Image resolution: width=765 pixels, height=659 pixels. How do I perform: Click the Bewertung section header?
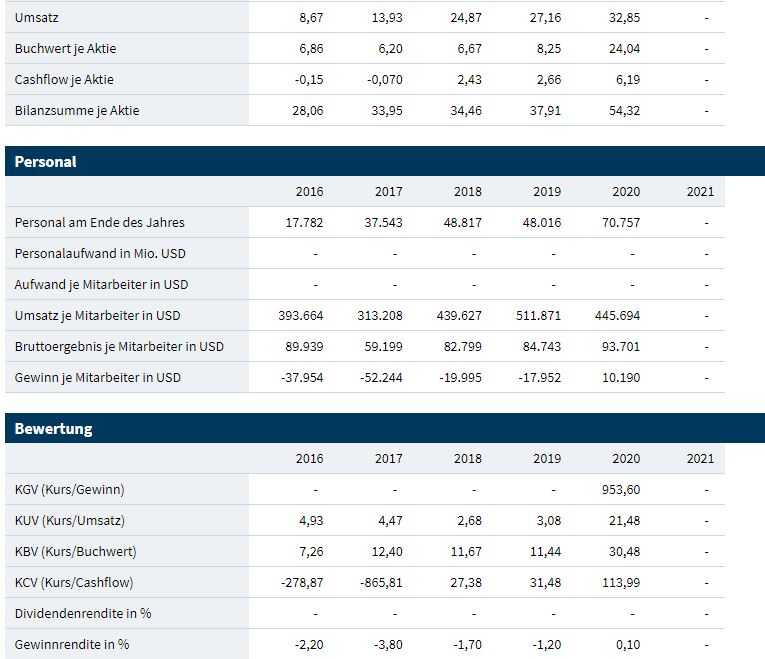tap(53, 428)
